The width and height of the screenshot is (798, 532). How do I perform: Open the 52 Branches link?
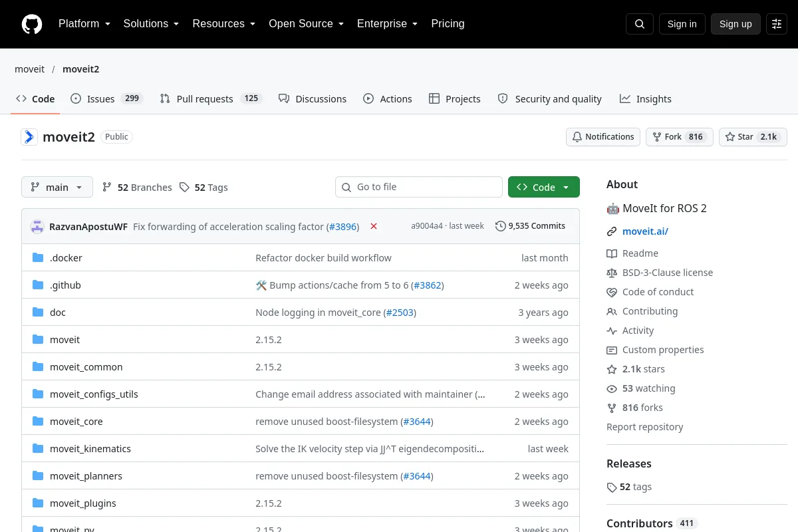(137, 188)
